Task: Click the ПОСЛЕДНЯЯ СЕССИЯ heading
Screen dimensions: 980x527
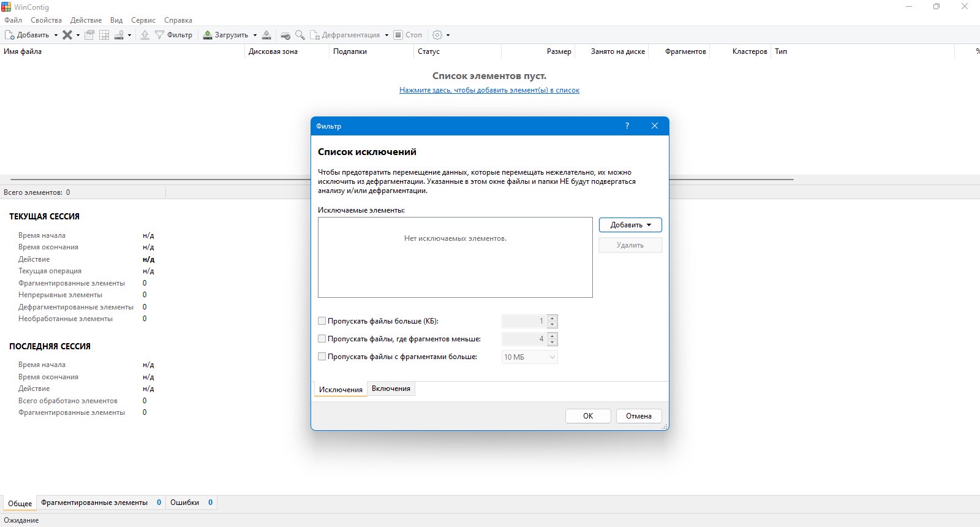Action: (x=50, y=346)
